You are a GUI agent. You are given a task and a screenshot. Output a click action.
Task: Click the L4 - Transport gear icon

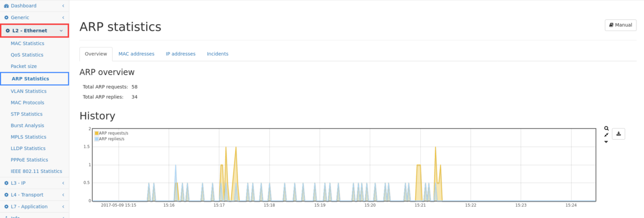(x=6, y=195)
